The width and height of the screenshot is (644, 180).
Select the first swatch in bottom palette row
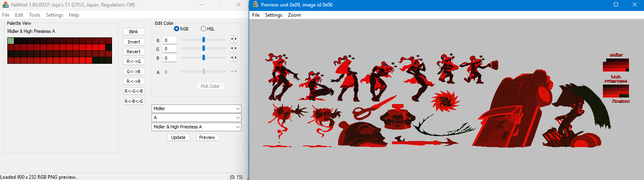click(11, 60)
